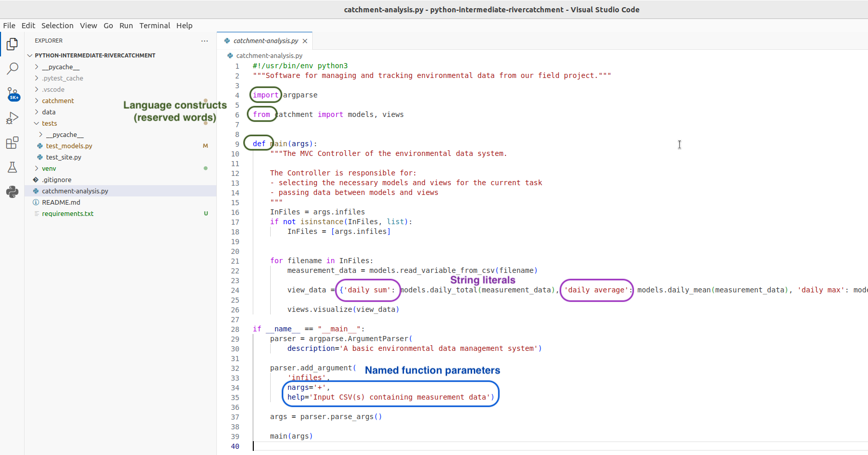Open the Python extension view icon
This screenshot has width=868, height=455.
point(12,192)
